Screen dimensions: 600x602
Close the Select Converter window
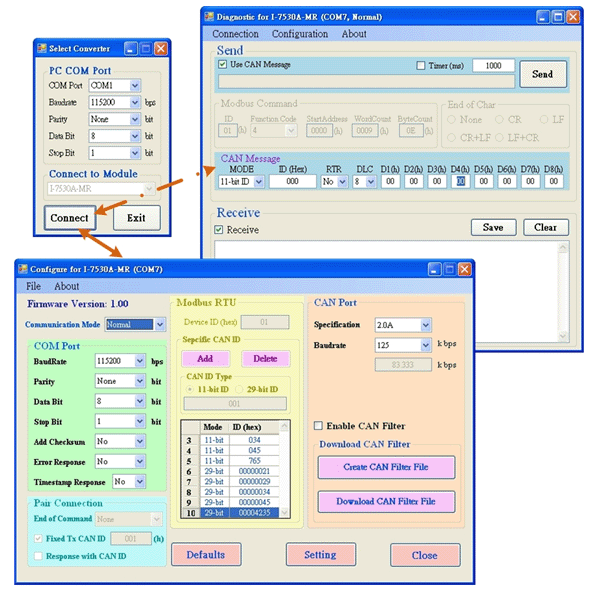coord(161,49)
